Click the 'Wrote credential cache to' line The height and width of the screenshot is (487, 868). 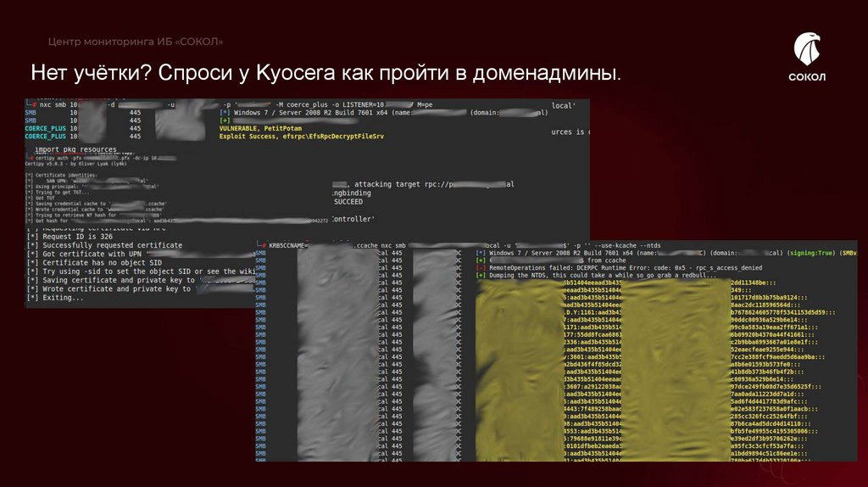95,210
